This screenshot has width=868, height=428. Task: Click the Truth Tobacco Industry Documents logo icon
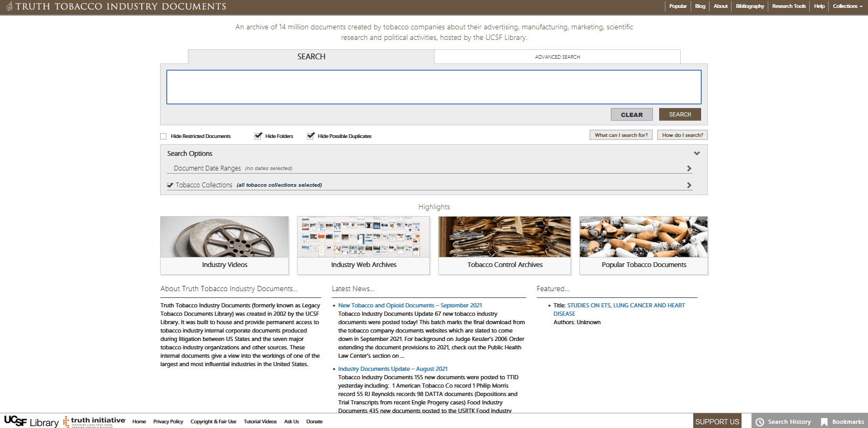(x=9, y=7)
